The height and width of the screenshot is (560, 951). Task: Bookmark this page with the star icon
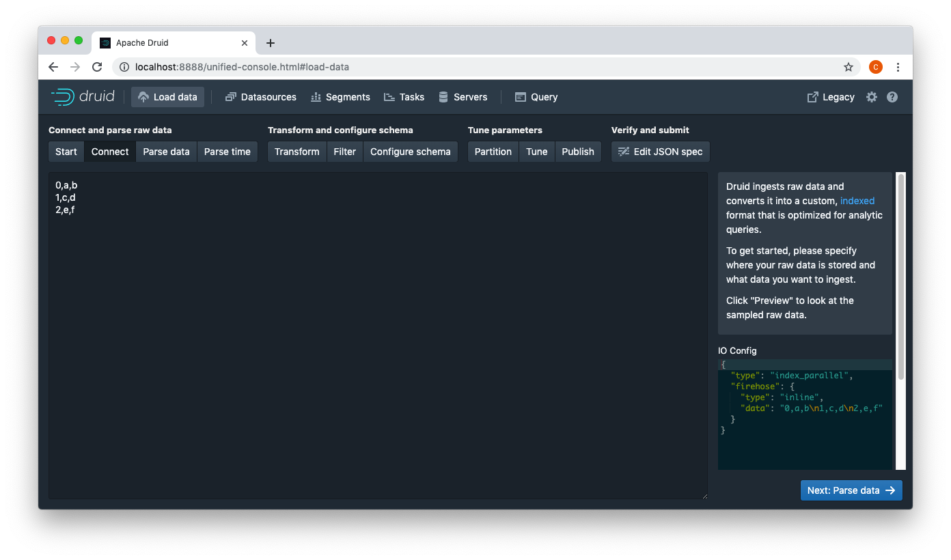pyautogui.click(x=849, y=67)
